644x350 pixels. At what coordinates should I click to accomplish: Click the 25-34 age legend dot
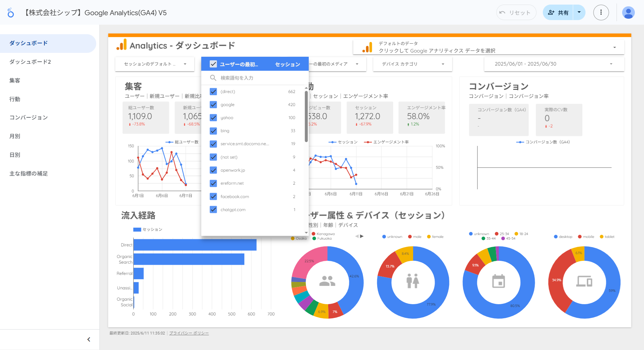(x=497, y=234)
